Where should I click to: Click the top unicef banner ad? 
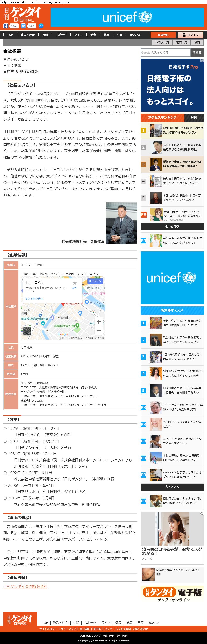[127, 17]
